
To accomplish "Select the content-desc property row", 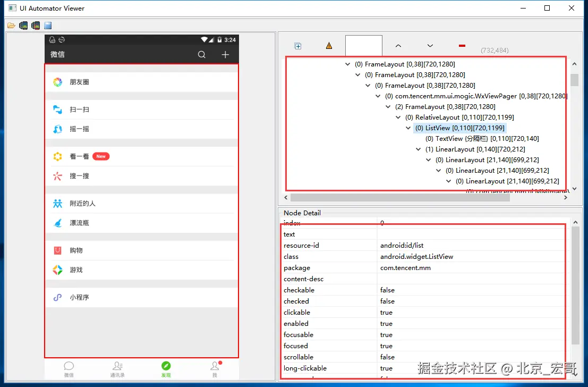I will [425, 279].
